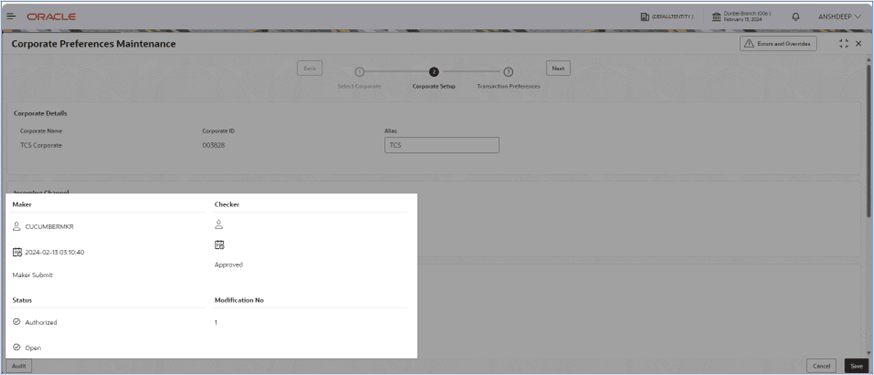The image size is (874, 375).
Task: Click the Checker calendar icon
Action: pos(220,245)
